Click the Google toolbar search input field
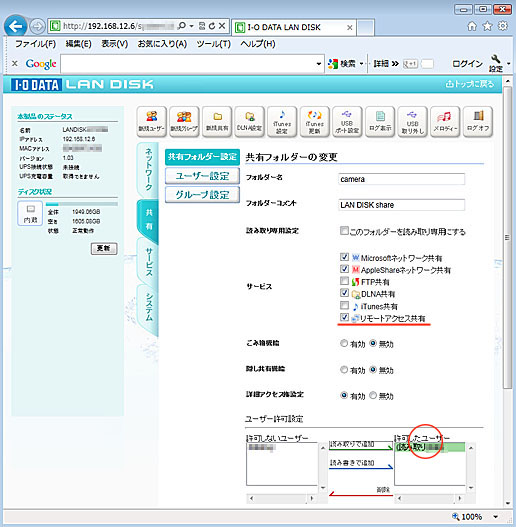This screenshot has height=527, width=516. [x=188, y=64]
